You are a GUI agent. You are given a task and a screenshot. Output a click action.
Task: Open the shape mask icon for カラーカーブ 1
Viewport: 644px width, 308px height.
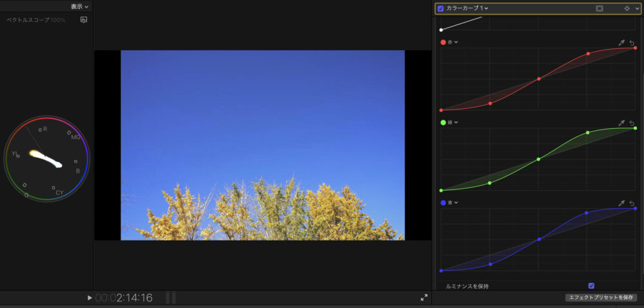coord(600,8)
